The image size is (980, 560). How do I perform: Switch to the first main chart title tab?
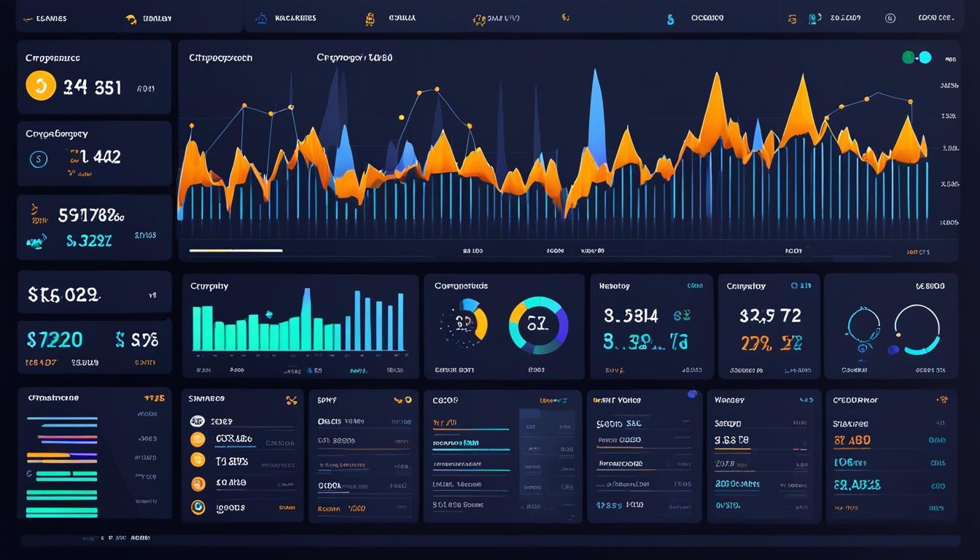(220, 58)
